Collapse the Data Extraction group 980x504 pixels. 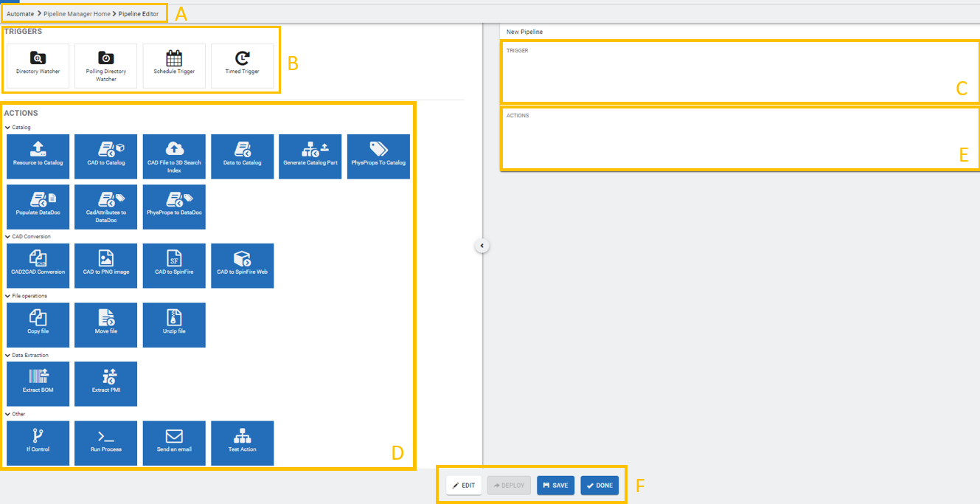click(x=7, y=355)
